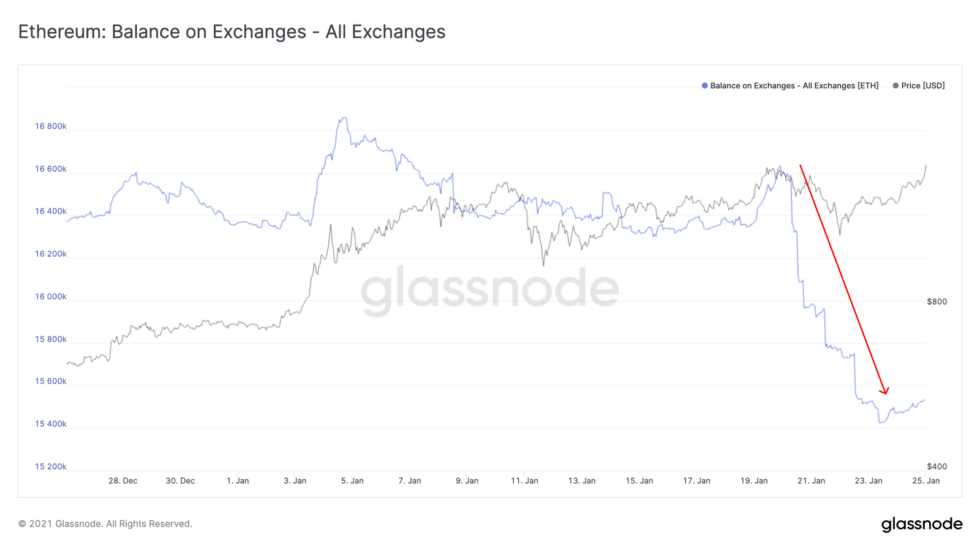Image resolution: width=980 pixels, height=551 pixels.
Task: Click the 16 800k y-axis label
Action: pos(50,127)
